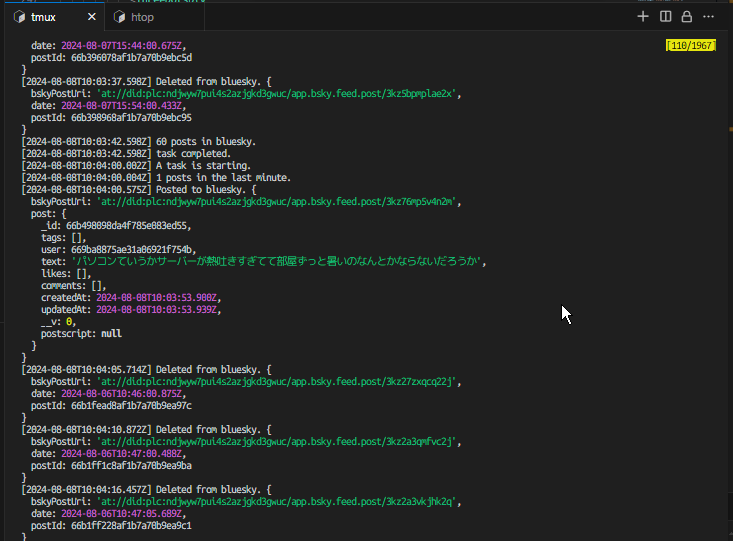Click the date value 2024-08-06T10:47:05.689Z
Screen dimensions: 733x541
tap(122, 513)
